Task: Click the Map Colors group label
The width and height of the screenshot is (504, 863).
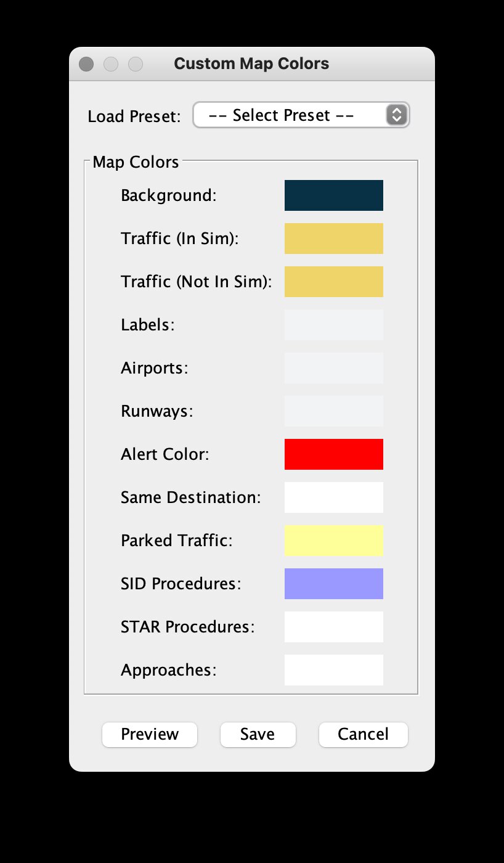Action: tap(136, 163)
